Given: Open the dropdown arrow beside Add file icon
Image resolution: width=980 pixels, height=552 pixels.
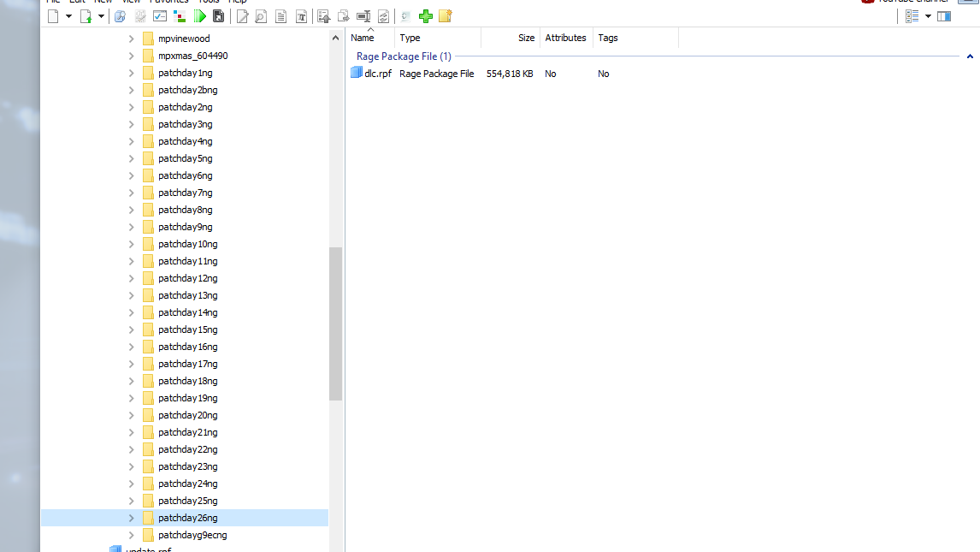Looking at the screenshot, I should (101, 16).
